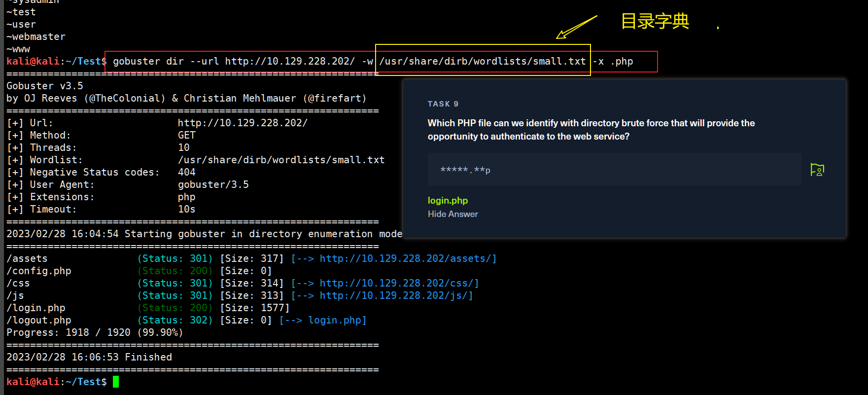
Task: Click the '/assets' result entry
Action: (x=27, y=258)
